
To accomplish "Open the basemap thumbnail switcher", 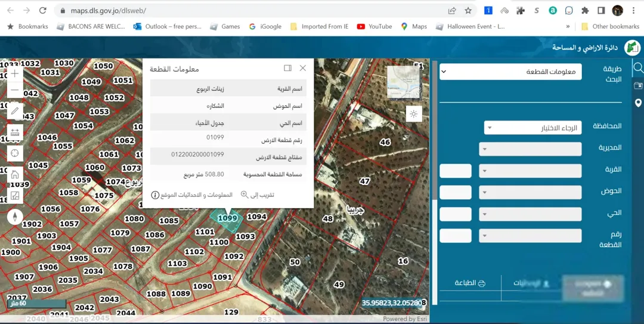I will pos(404,82).
